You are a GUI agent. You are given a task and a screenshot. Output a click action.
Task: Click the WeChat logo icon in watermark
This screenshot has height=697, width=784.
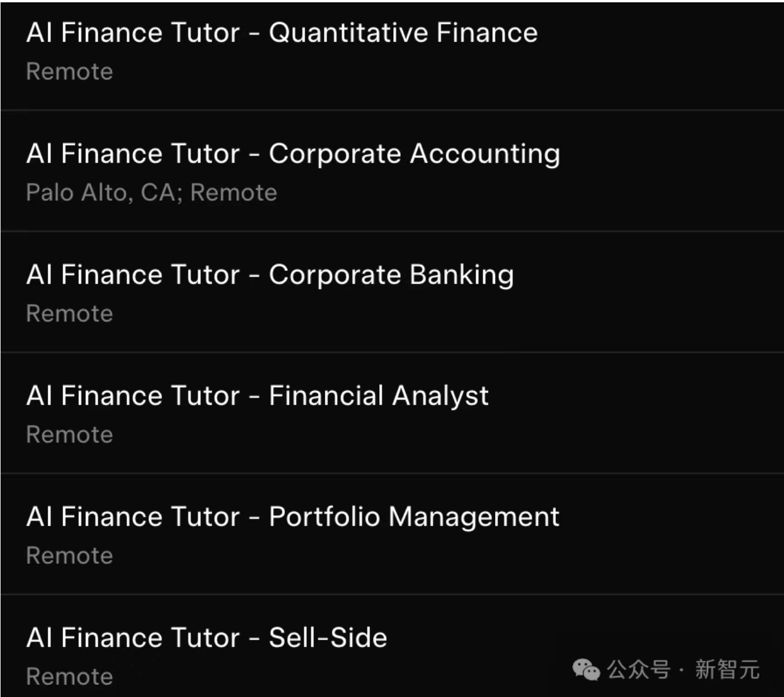586,670
